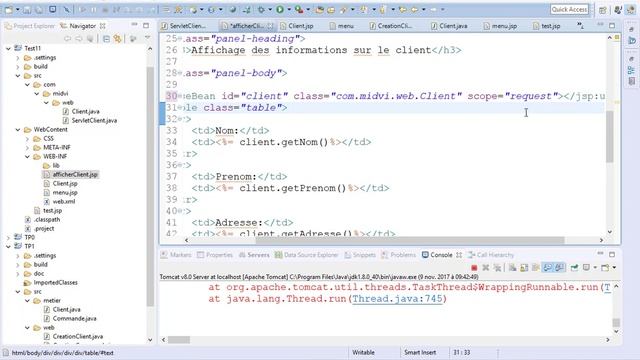Click Remove All Terminated Launches icon
The height and width of the screenshot is (360, 640).
pyautogui.click(x=497, y=268)
